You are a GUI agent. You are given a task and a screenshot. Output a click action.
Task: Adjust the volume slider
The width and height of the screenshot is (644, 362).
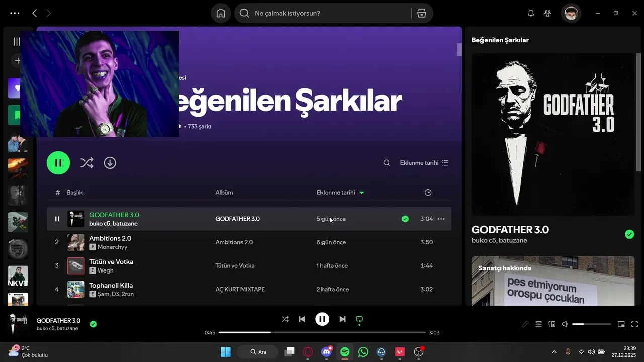pos(591,324)
